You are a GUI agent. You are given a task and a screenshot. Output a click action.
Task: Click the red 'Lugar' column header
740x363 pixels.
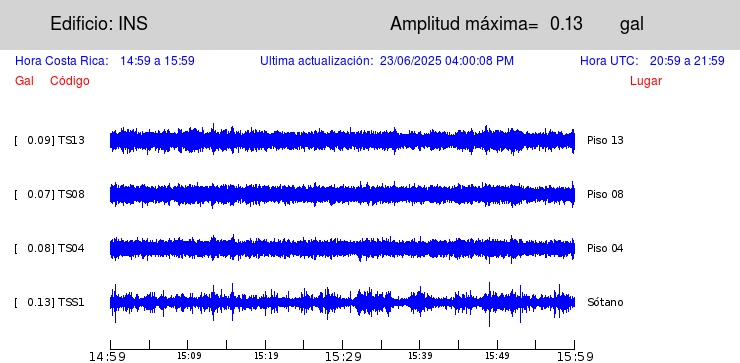(x=646, y=81)
